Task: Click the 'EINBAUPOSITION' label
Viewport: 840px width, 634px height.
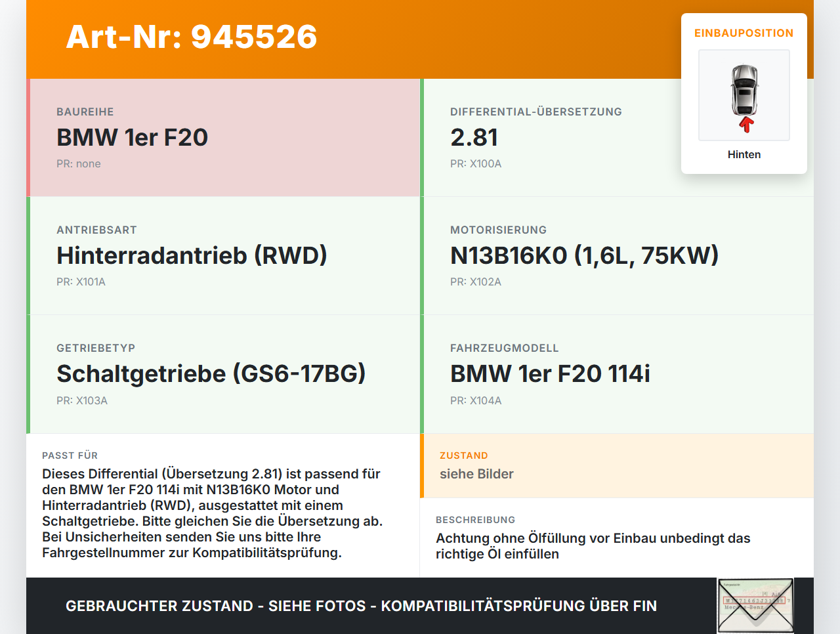Action: coord(744,33)
